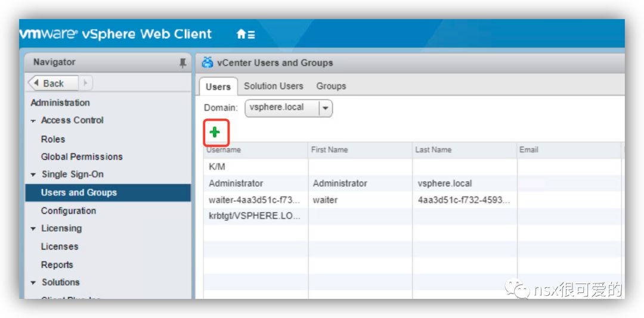Click the 4aa3d51c-f732-4593... last name cell
This screenshot has height=318, width=644.
[464, 200]
